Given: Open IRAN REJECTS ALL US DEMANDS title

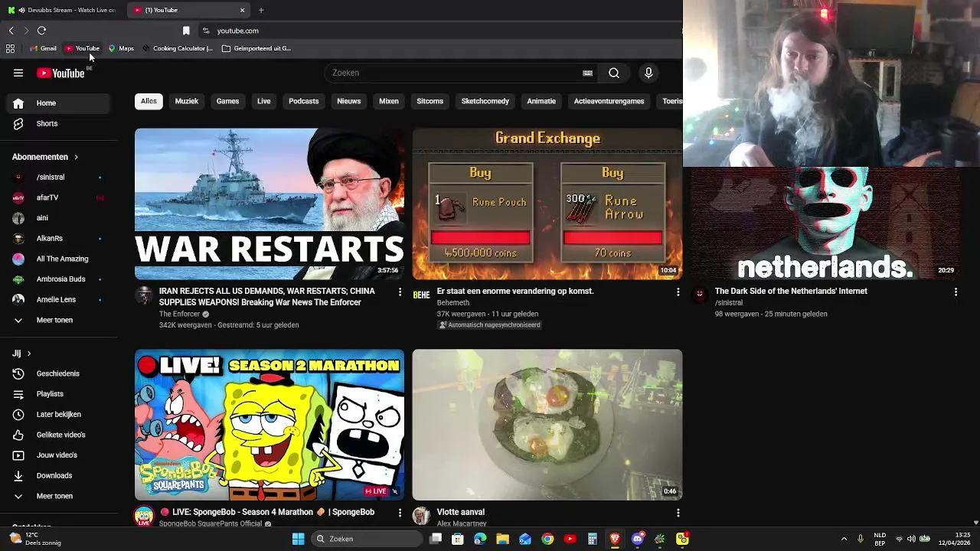Looking at the screenshot, I should pos(266,297).
